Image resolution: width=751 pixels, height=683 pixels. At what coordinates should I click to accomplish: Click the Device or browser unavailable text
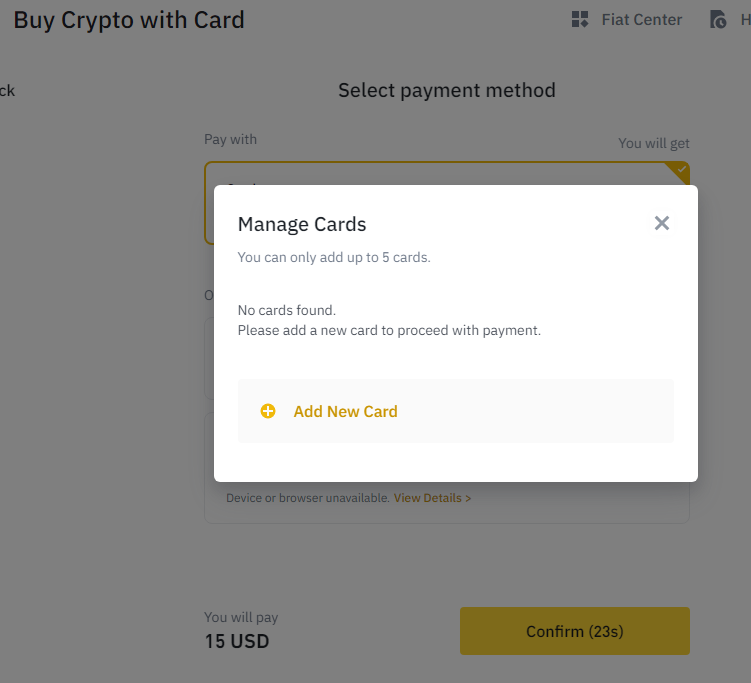[x=307, y=497]
